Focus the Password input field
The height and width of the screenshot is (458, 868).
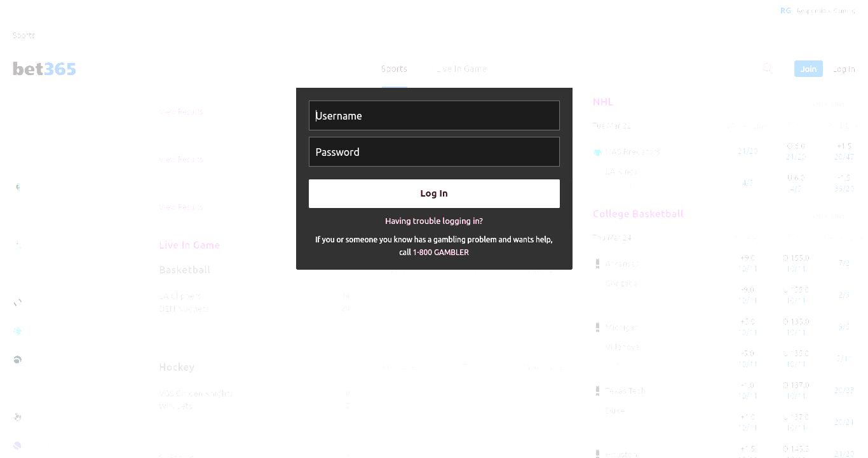(434, 151)
